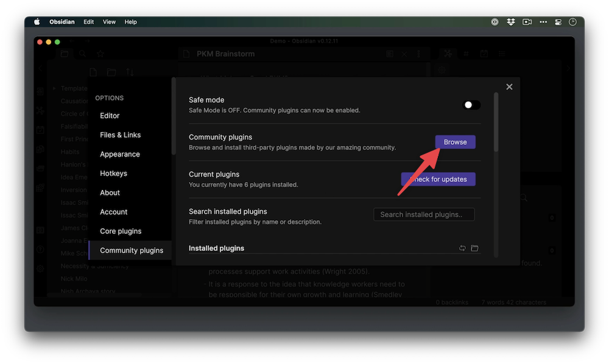Click the 1Password menu bar icon
Viewport: 609px width, 364px height.
coord(495,22)
